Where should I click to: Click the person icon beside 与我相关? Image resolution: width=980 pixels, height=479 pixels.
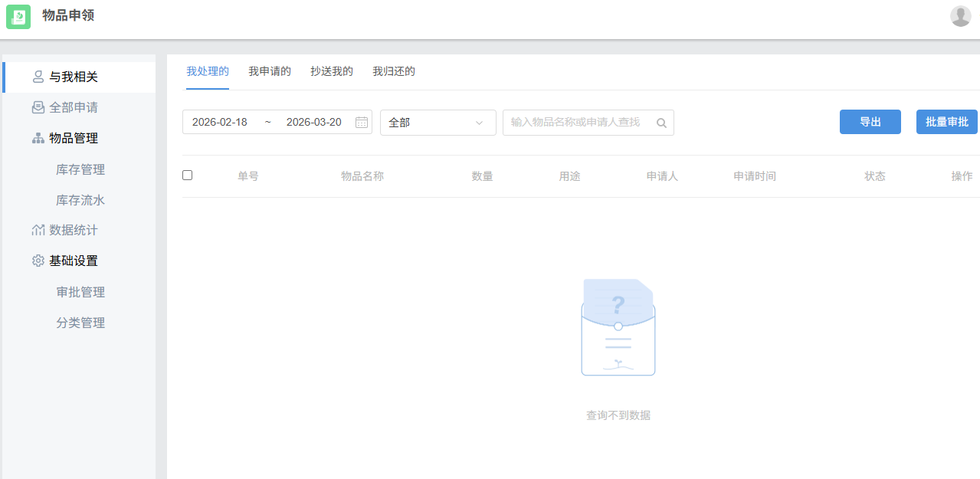click(38, 77)
